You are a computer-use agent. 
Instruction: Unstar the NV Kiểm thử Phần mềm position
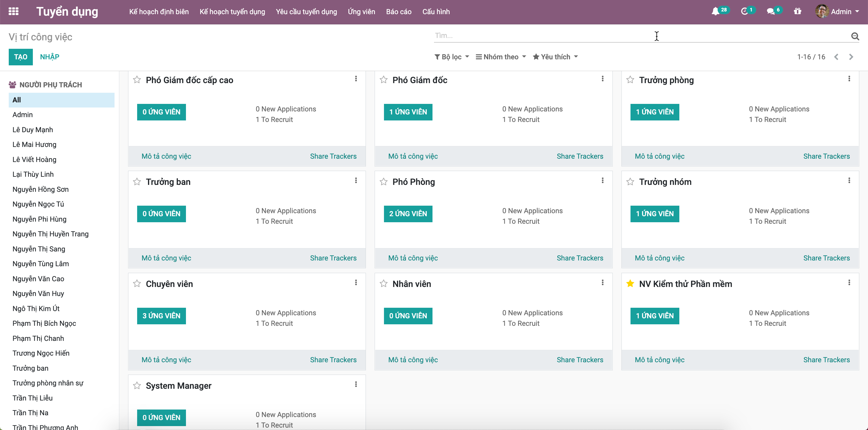click(630, 284)
